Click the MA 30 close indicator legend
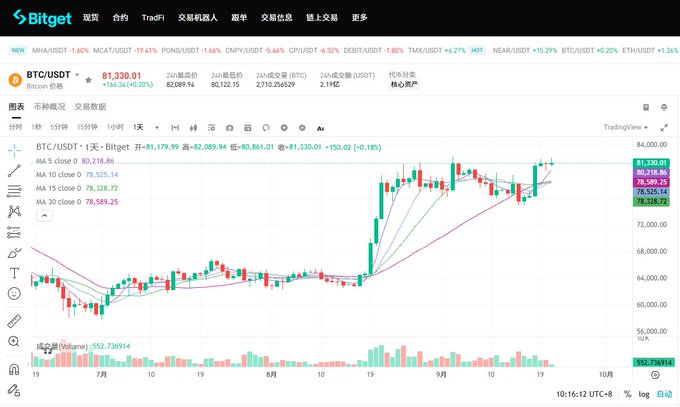 77,202
